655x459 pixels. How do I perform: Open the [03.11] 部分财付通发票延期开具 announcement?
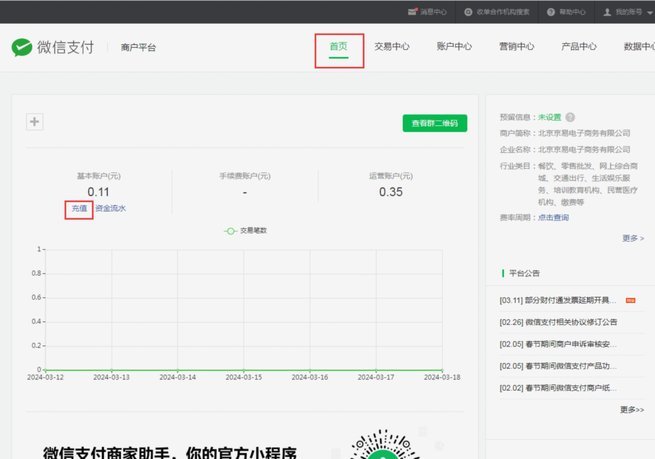pos(558,300)
